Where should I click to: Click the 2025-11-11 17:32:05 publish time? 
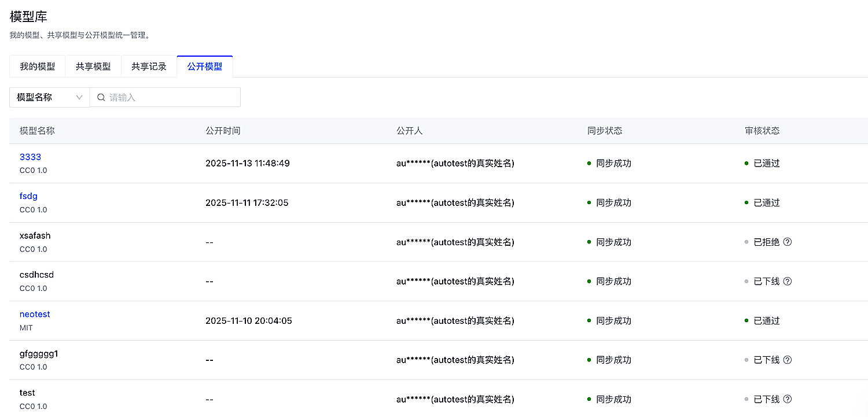click(x=247, y=203)
